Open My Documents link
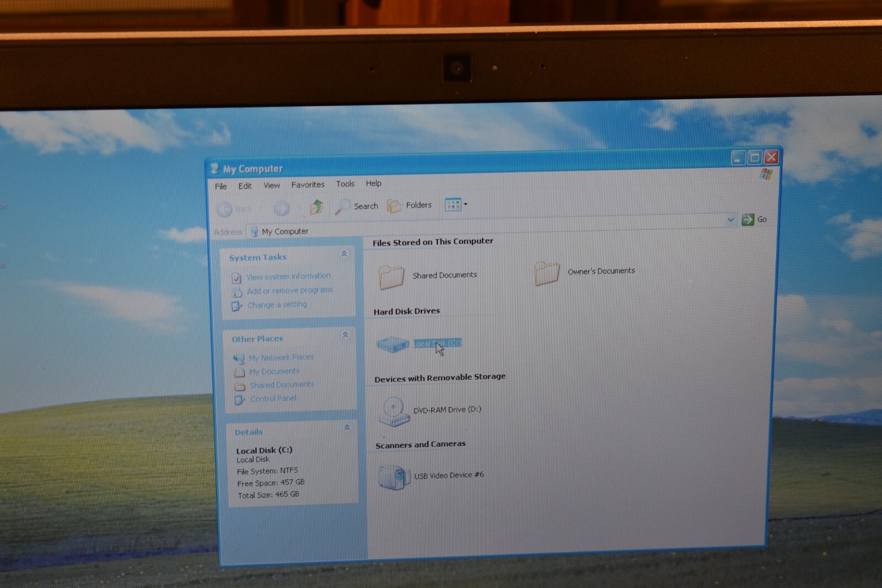The height and width of the screenshot is (588, 882). point(275,371)
